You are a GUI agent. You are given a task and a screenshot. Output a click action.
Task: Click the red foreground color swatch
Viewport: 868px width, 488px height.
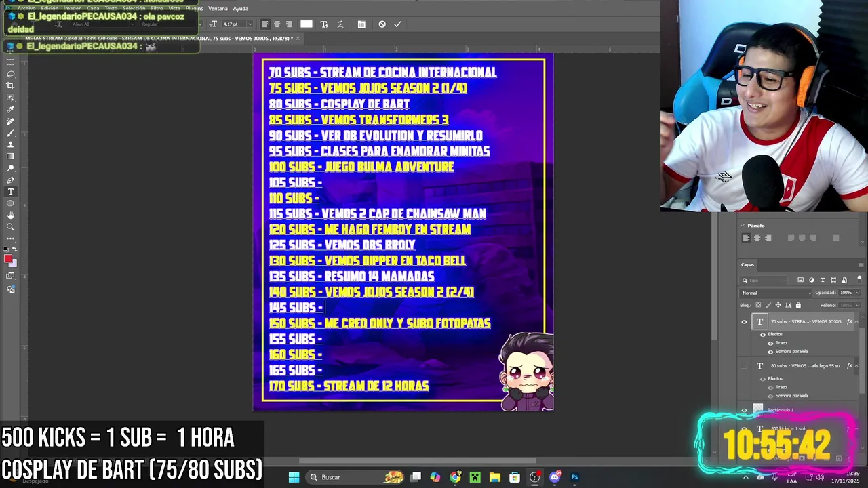[x=8, y=259]
